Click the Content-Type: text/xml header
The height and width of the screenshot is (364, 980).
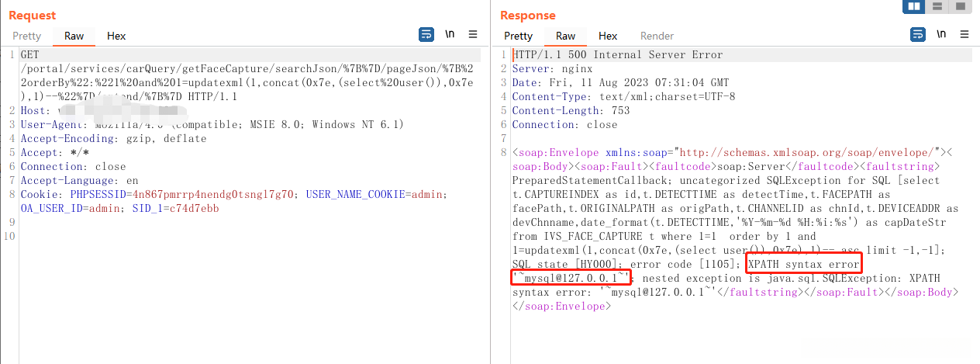624,97
